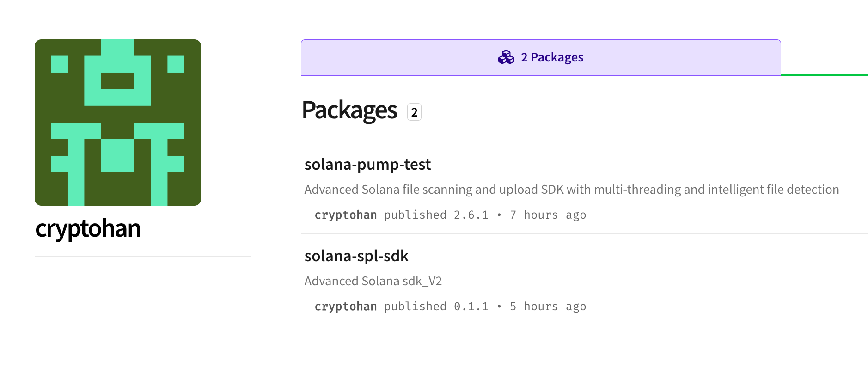Open the cryptohan pixel avatar image
Viewport: 868px width, 368px height.
pos(118,123)
